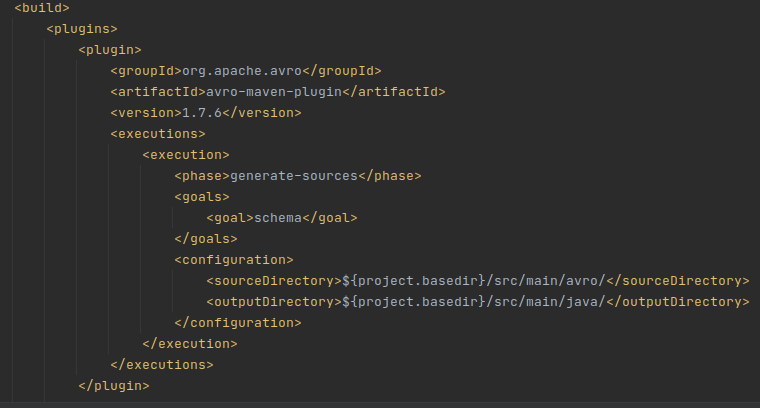
Task: Click the closing execution tag
Action: pyautogui.click(x=190, y=344)
